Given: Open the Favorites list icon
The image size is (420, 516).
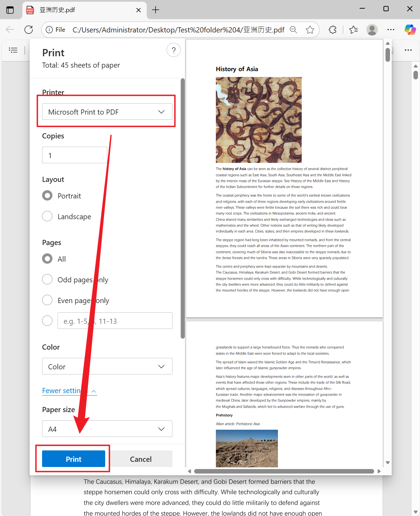Looking at the screenshot, I should (353, 30).
